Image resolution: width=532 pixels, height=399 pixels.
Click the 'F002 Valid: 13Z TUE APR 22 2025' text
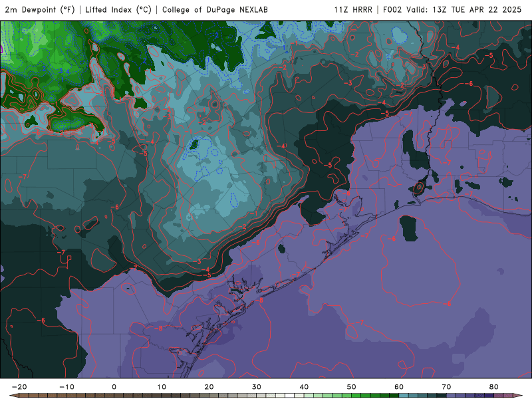pyautogui.click(x=452, y=10)
